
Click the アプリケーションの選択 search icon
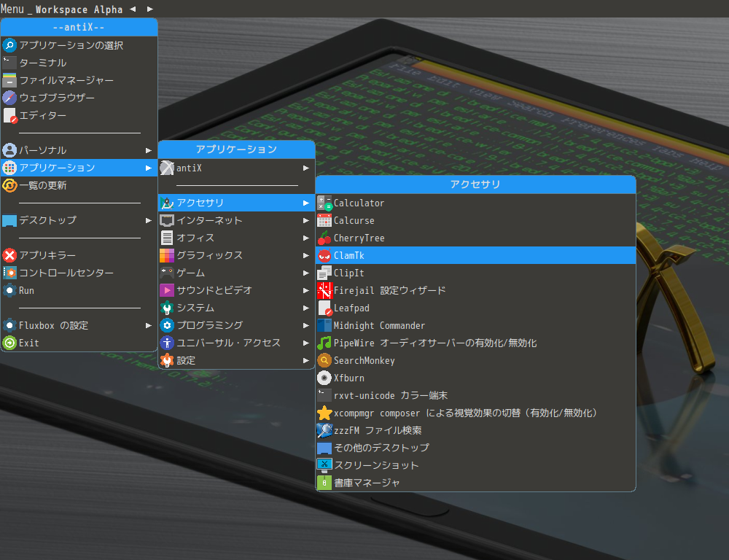tap(9, 45)
